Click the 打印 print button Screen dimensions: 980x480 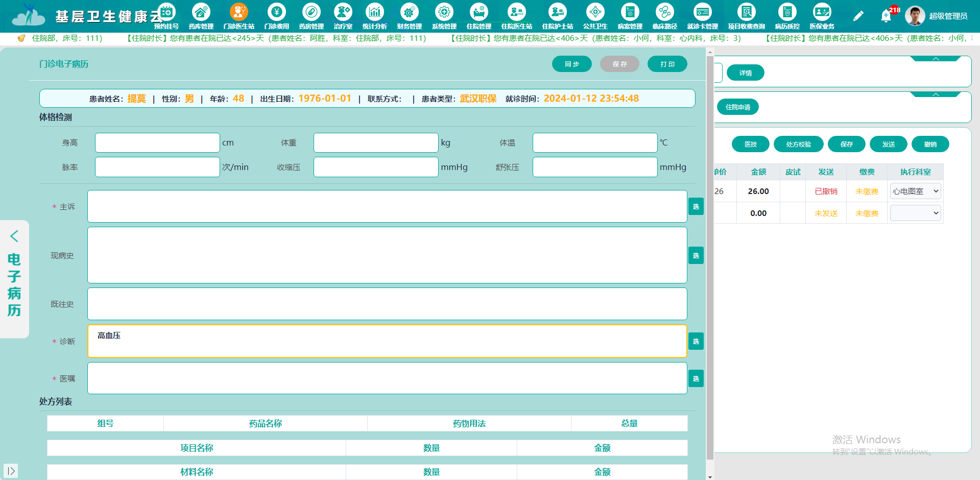(x=667, y=64)
